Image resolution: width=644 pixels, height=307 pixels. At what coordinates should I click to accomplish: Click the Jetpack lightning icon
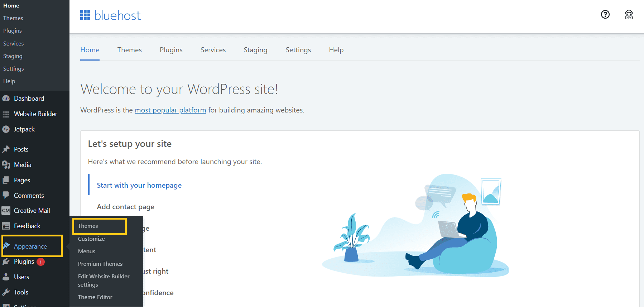(6, 129)
